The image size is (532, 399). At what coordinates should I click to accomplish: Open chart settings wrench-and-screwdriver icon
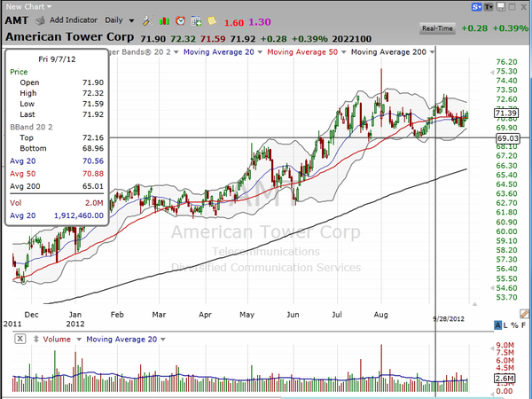147,21
